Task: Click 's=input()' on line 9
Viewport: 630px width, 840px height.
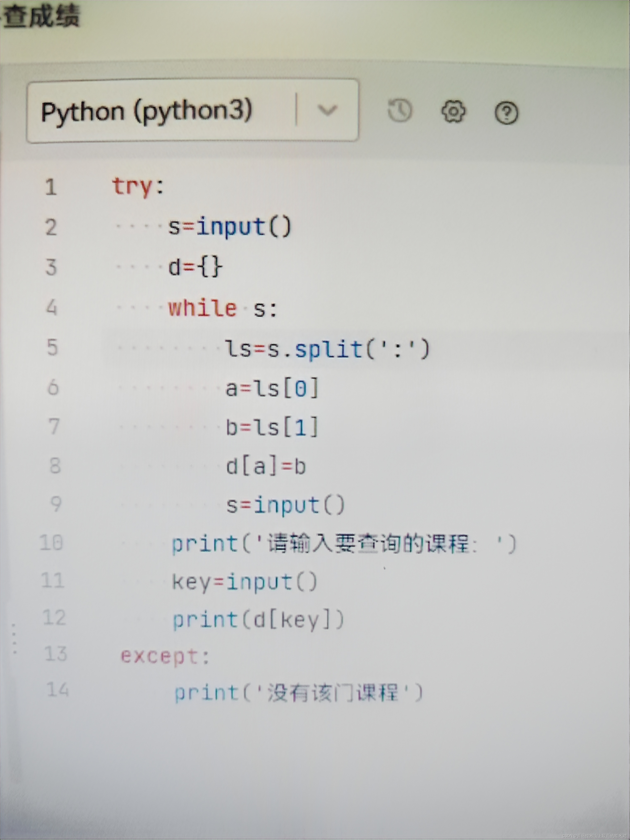Action: pyautogui.click(x=286, y=505)
